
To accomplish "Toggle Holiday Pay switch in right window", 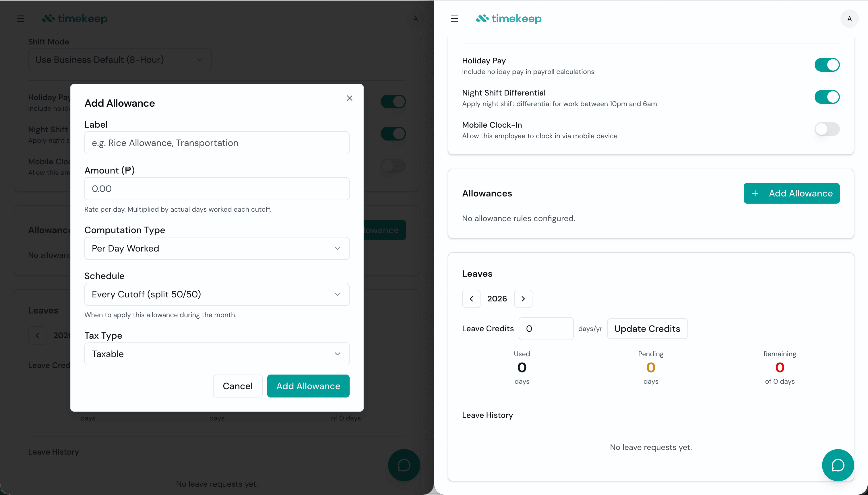I will [x=827, y=65].
